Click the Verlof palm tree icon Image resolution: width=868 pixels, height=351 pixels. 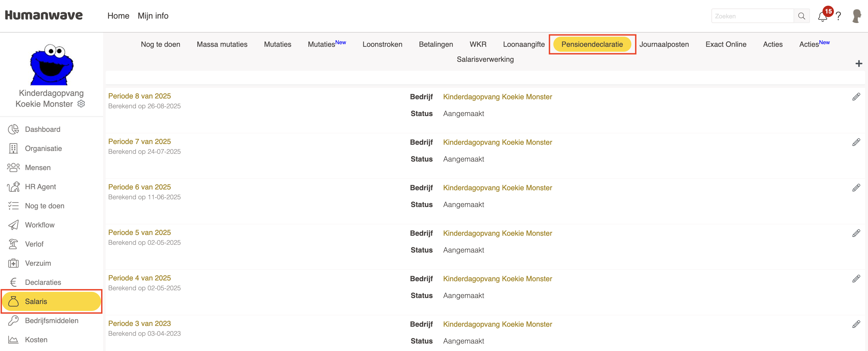tap(13, 244)
